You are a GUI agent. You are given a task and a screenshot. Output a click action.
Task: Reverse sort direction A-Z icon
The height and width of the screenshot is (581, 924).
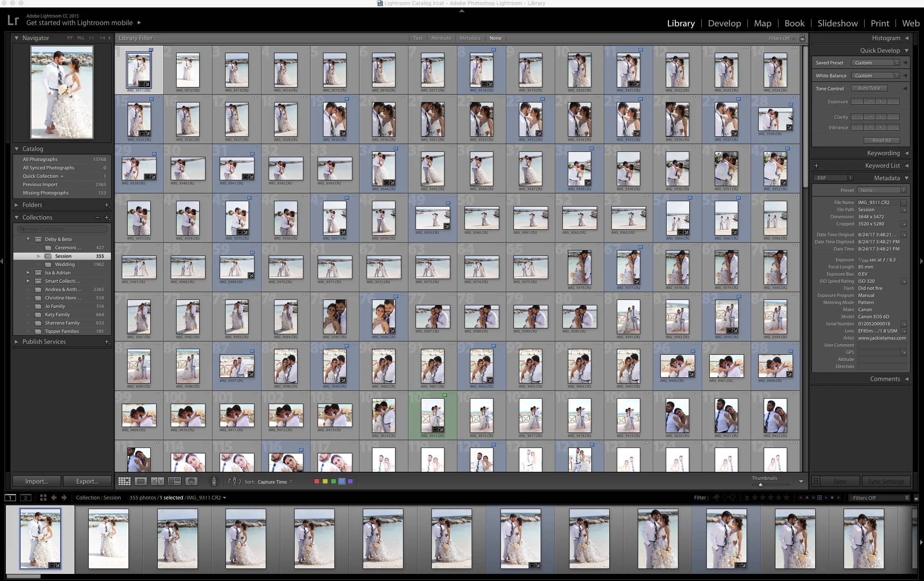point(234,481)
